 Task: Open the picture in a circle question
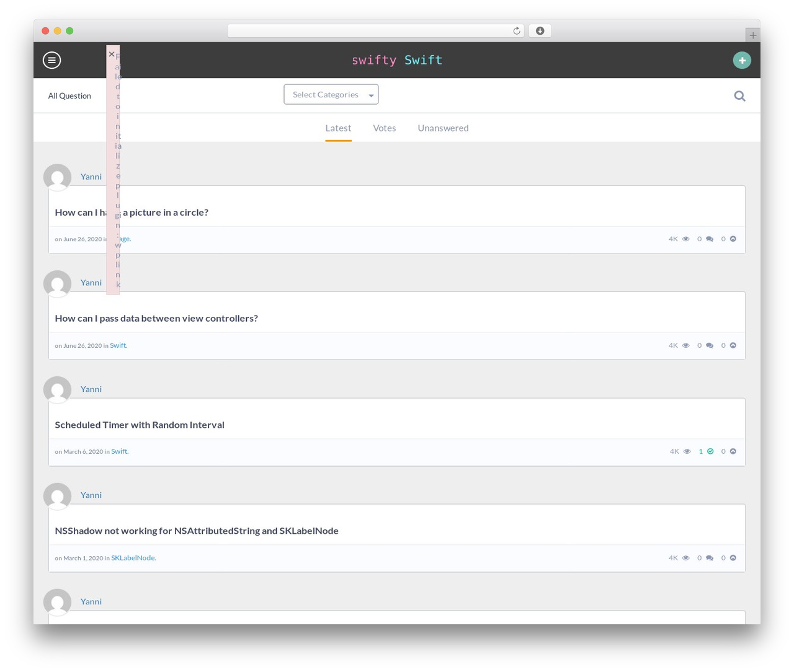(x=132, y=212)
